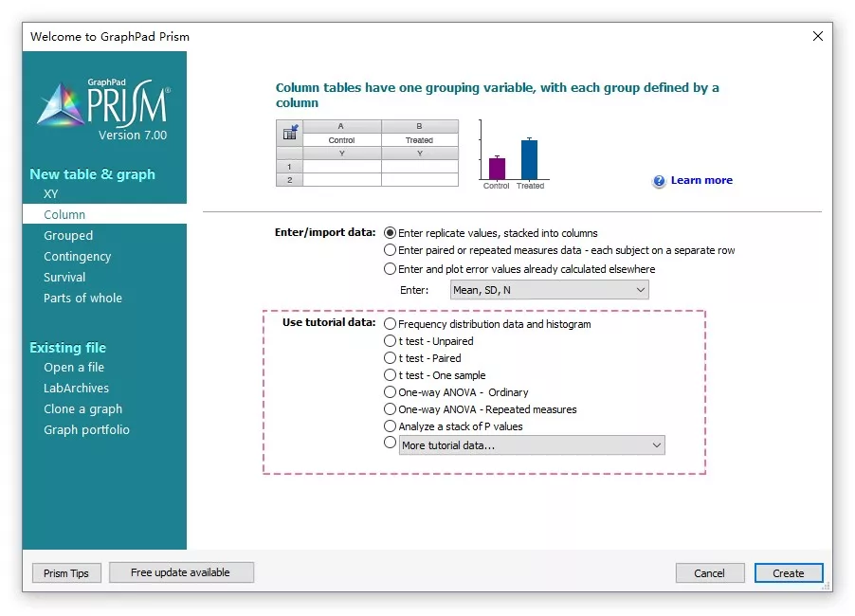855x616 pixels.
Task: Select Parts of whole in sidebar
Action: coord(82,299)
